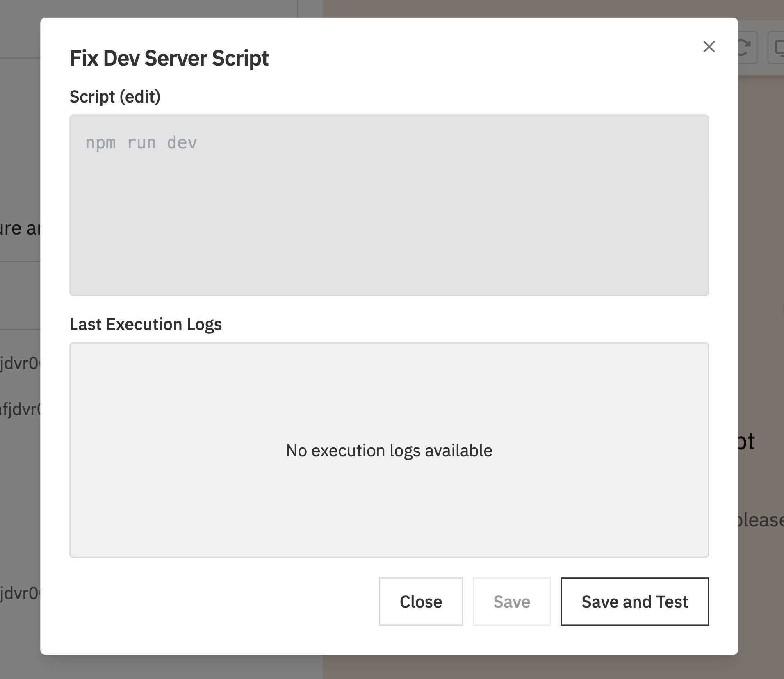The height and width of the screenshot is (679, 784).
Task: Click the Fix Dev Server Script title
Action: point(169,58)
